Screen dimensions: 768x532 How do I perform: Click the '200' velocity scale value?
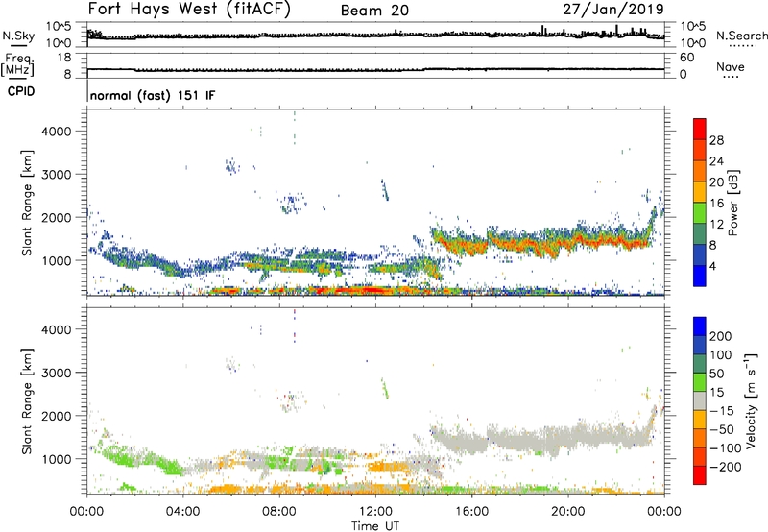(x=721, y=336)
